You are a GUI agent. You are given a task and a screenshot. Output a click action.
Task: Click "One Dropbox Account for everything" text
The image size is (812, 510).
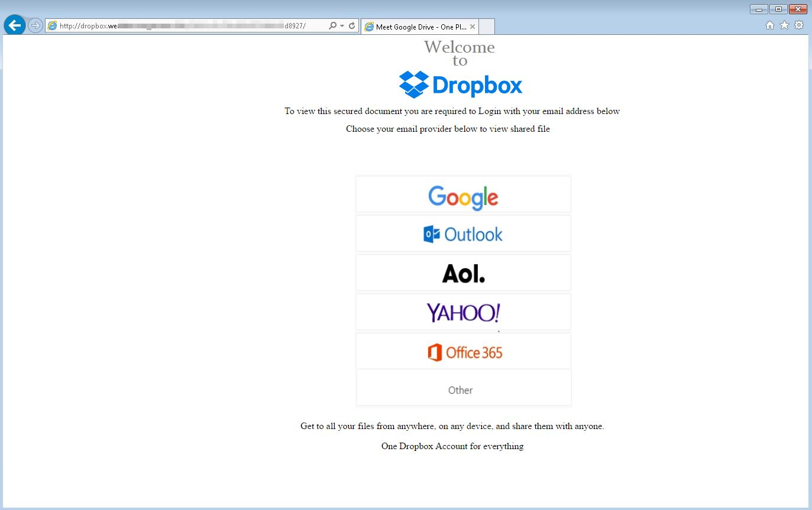452,446
